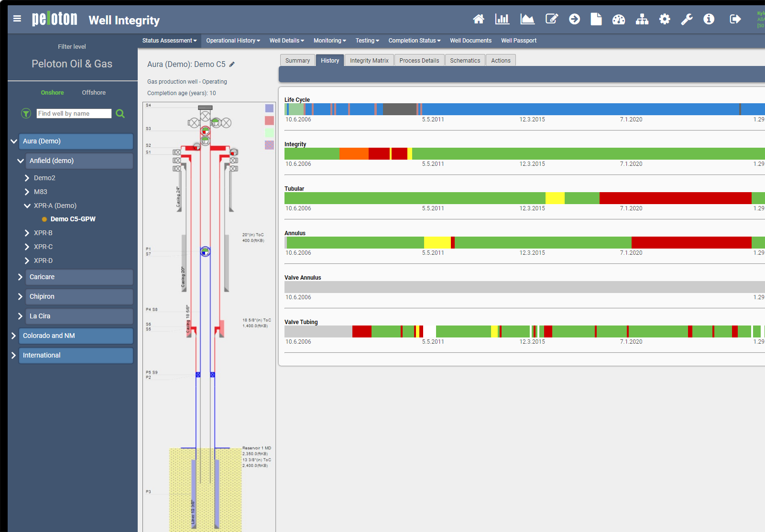The width and height of the screenshot is (765, 532).
Task: Click the trend graph icon in the toolbar
Action: (527, 19)
